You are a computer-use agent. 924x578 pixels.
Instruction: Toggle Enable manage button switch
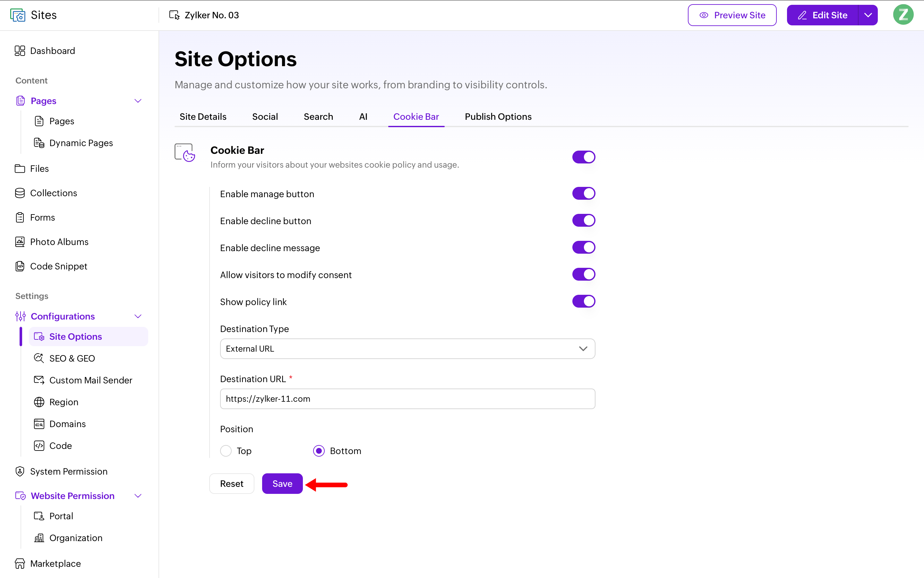click(x=583, y=193)
